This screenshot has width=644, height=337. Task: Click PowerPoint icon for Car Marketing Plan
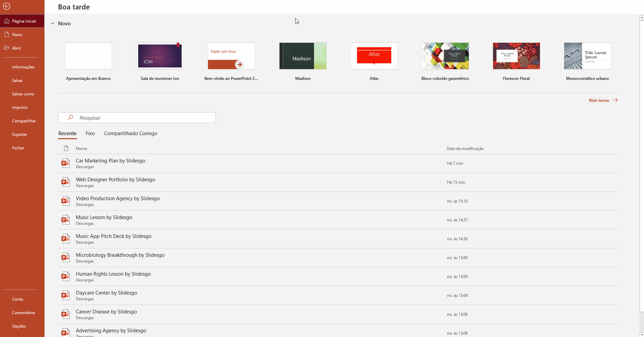(x=65, y=163)
